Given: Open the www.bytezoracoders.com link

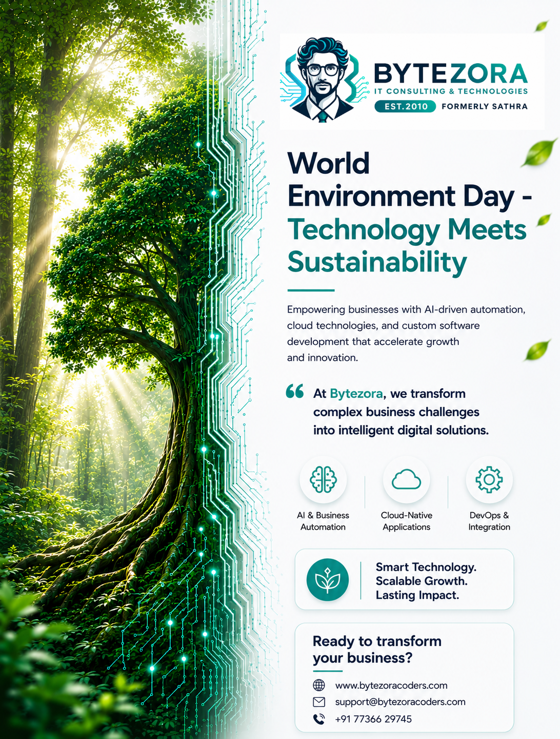Looking at the screenshot, I should coord(391,686).
